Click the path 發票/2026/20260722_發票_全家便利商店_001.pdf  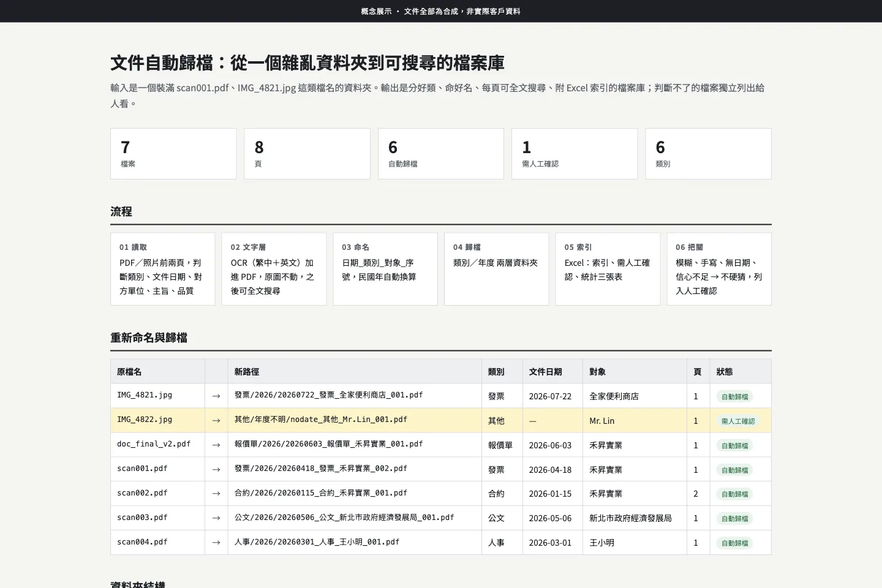329,395
